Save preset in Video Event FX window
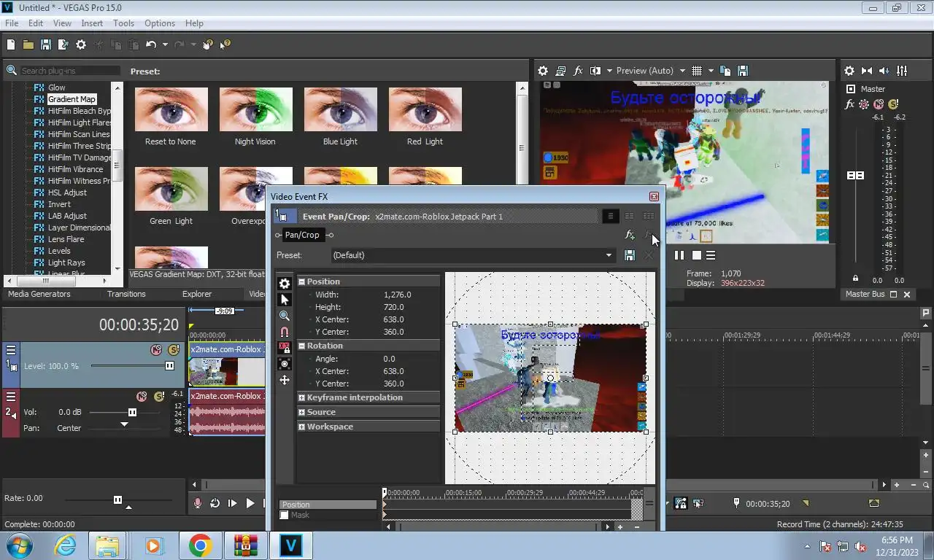Screen dimensions: 934x560 630,255
